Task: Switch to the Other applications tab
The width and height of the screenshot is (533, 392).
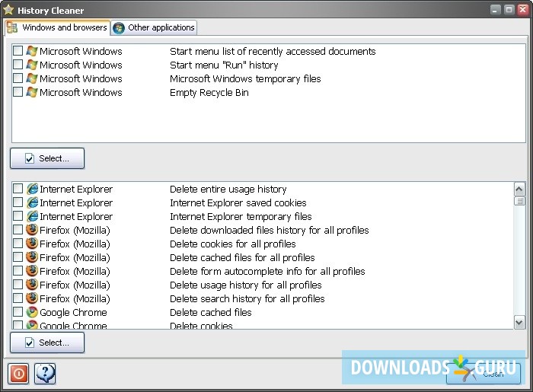Action: coord(154,28)
